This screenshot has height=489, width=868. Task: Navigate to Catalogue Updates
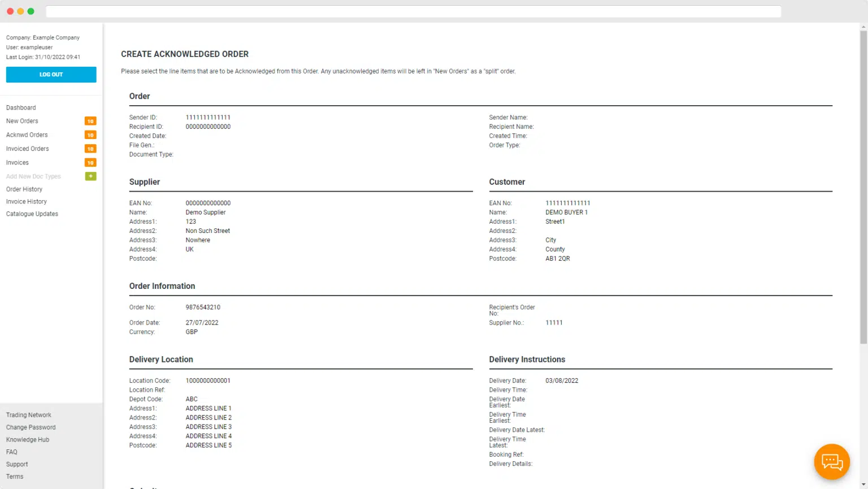(32, 214)
